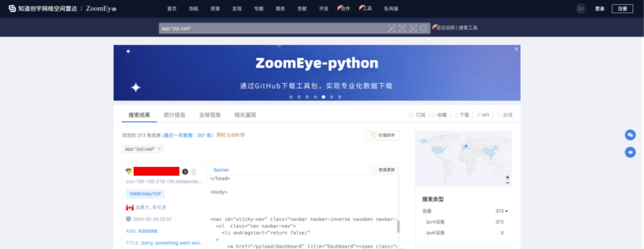Screen dimensions: 644x249
Task: Click the 登录 login link
Action: (x=600, y=9)
